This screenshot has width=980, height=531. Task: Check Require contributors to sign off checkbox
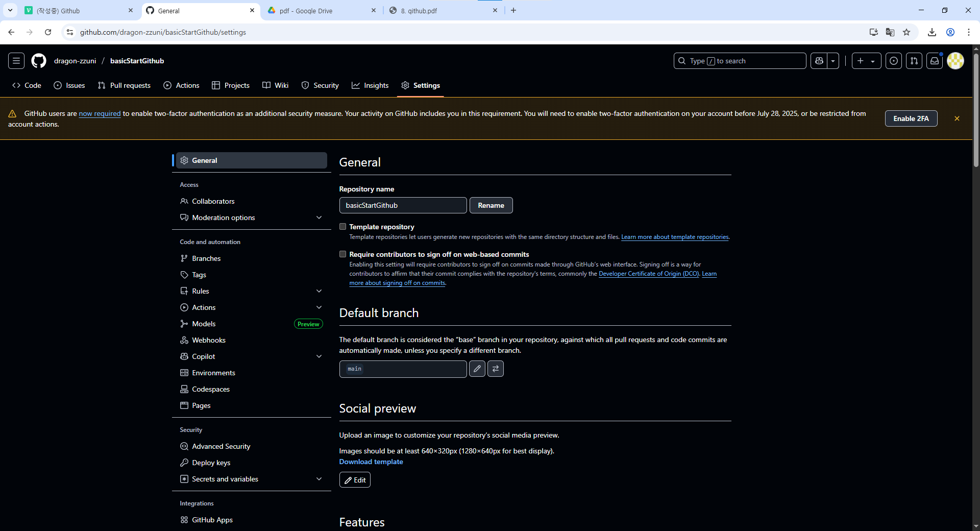[343, 254]
